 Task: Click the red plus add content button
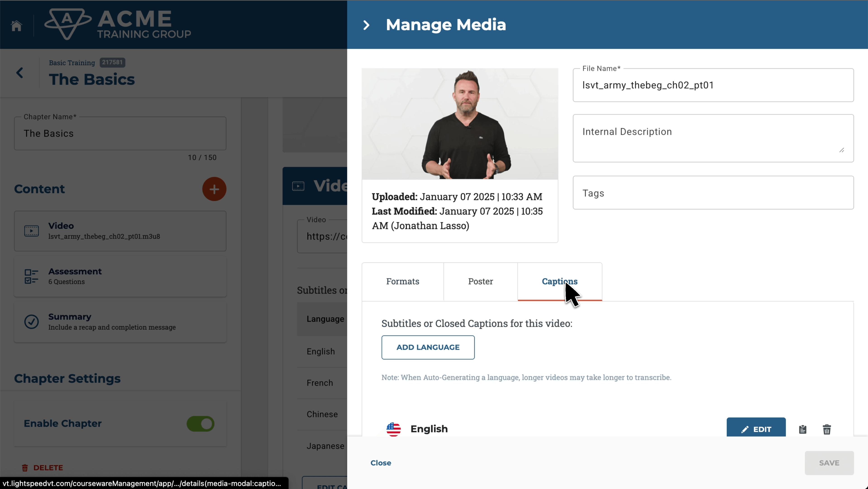point(214,189)
